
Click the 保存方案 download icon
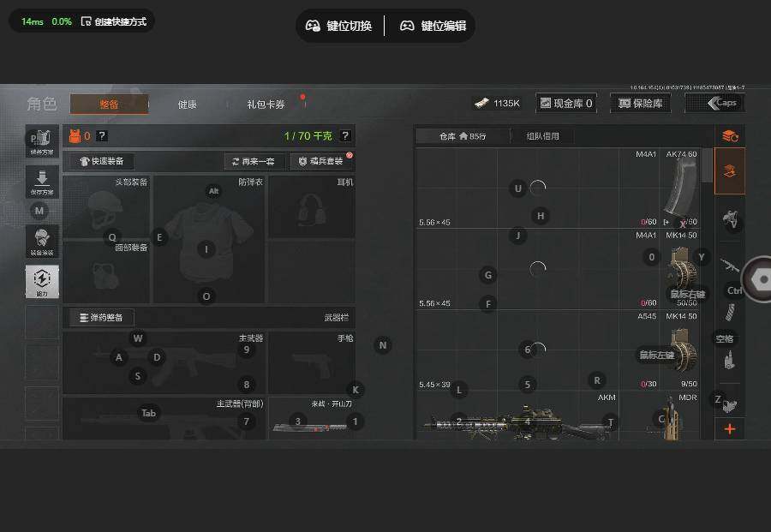[43, 182]
